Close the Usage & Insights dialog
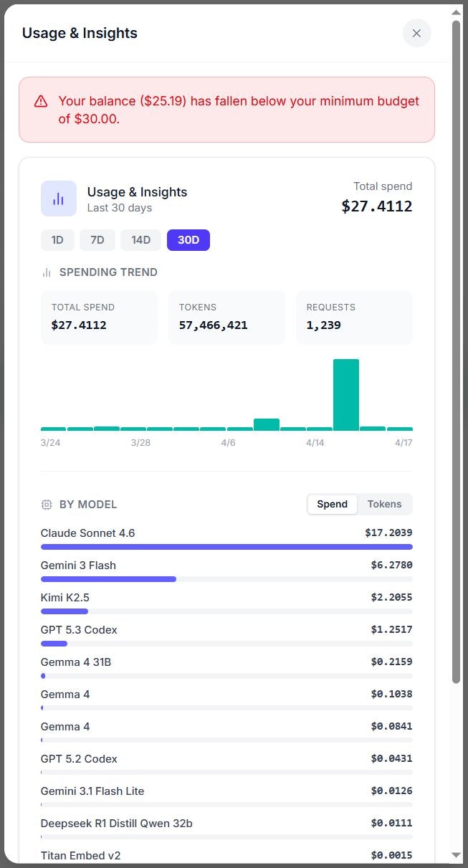 (416, 33)
